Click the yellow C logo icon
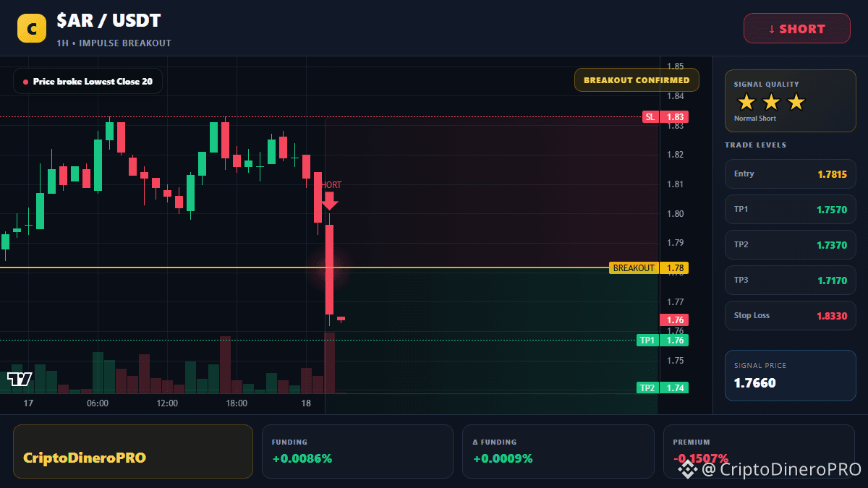868x488 pixels. 32,28
